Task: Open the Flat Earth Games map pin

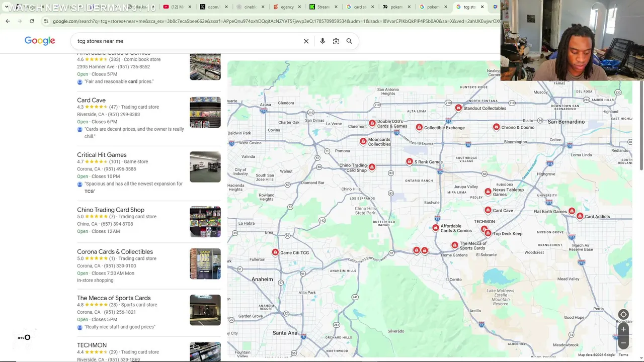Action: coord(572,211)
